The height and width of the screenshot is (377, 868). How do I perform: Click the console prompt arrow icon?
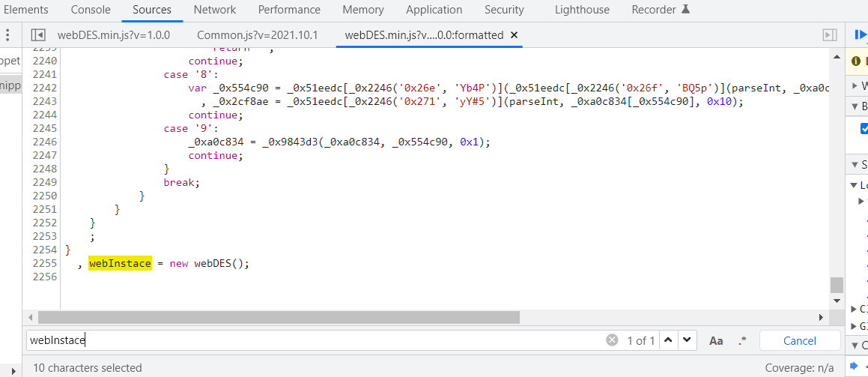point(854,365)
